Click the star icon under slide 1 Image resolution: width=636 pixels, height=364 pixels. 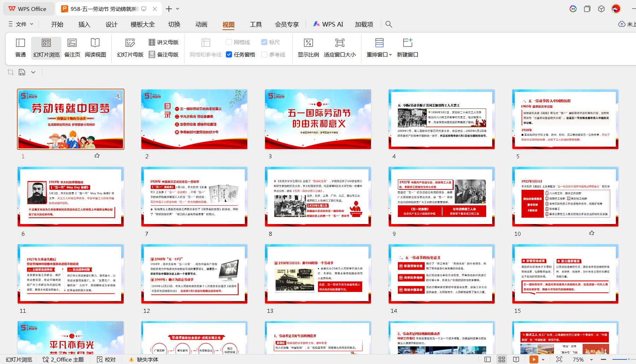[x=97, y=155]
